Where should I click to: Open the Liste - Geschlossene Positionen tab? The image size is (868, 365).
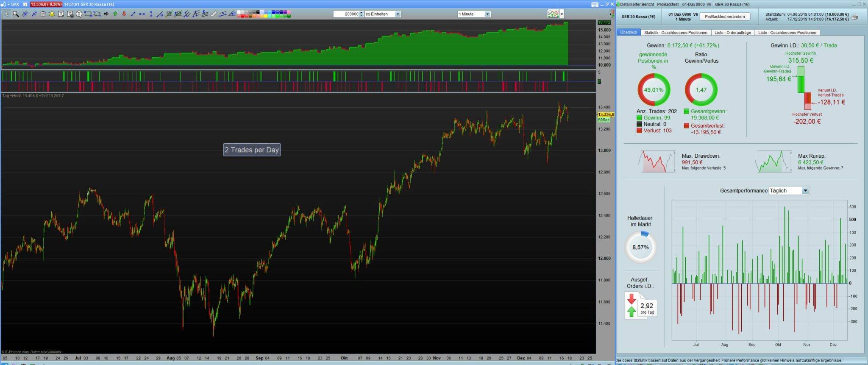[x=787, y=33]
